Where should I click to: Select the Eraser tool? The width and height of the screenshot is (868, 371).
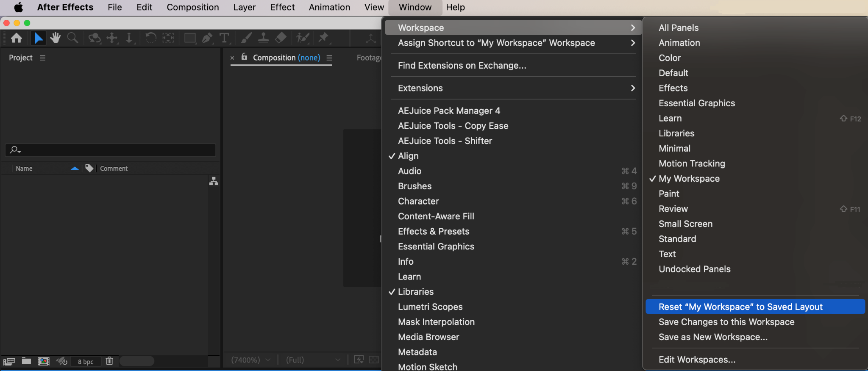point(281,38)
